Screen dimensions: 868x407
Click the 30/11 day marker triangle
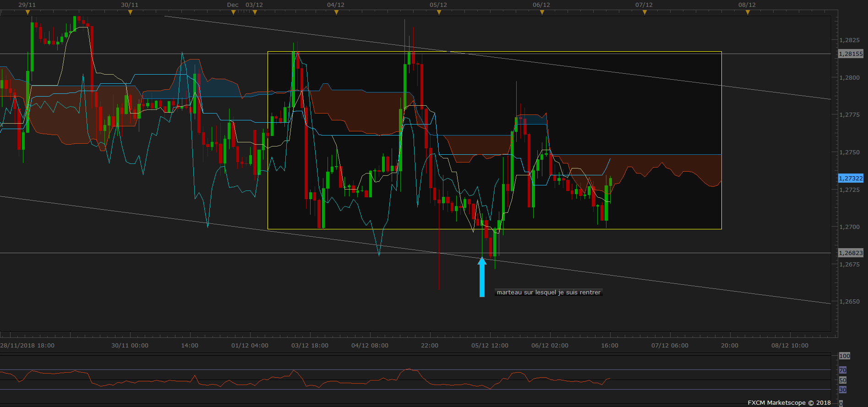(130, 13)
